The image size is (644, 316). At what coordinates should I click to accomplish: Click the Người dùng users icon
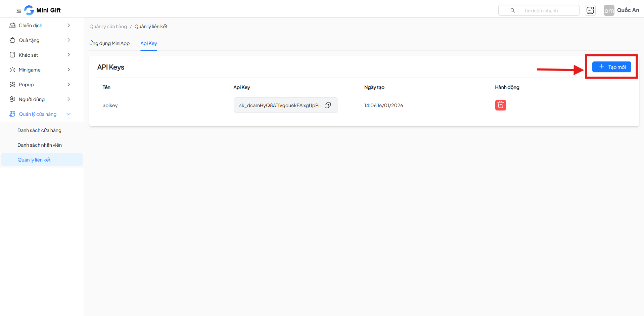coord(12,99)
